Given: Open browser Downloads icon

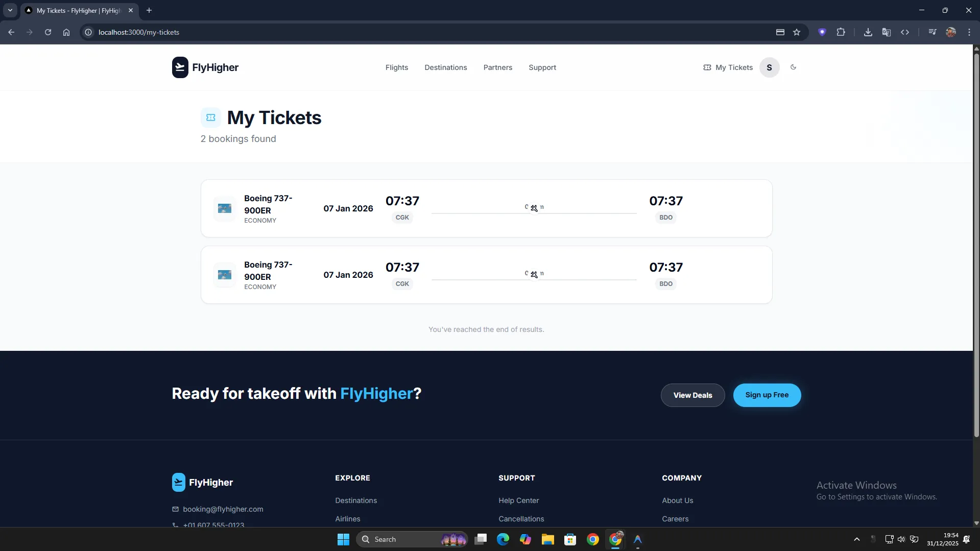Looking at the screenshot, I should click(868, 32).
